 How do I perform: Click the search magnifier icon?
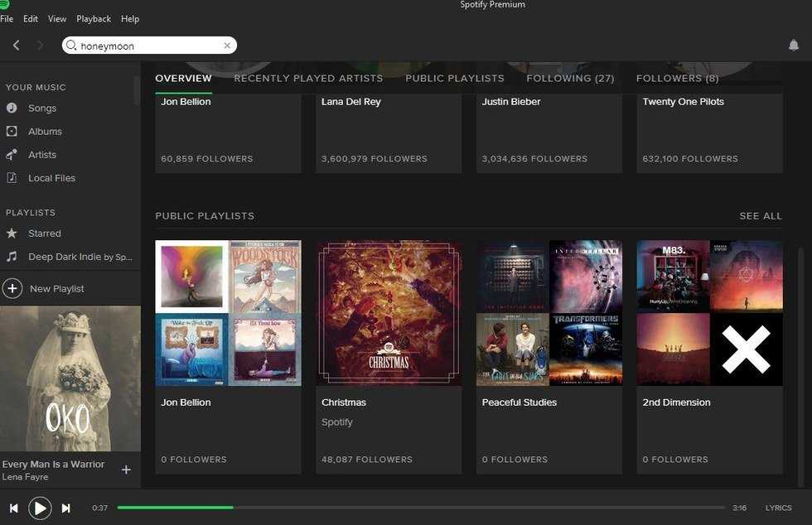point(72,46)
